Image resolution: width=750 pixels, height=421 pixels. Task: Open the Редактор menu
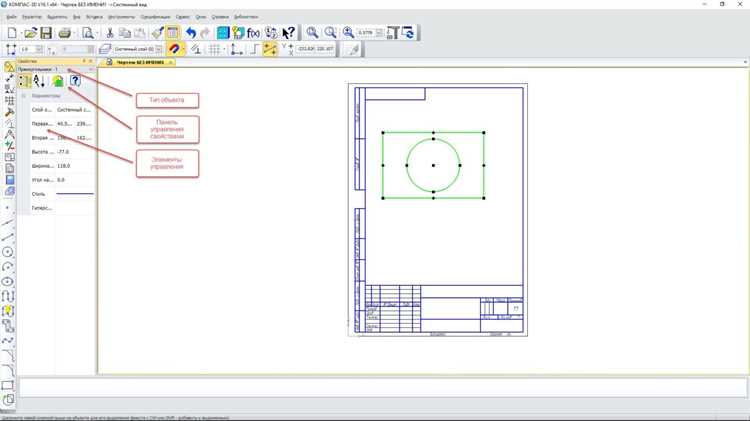(32, 17)
